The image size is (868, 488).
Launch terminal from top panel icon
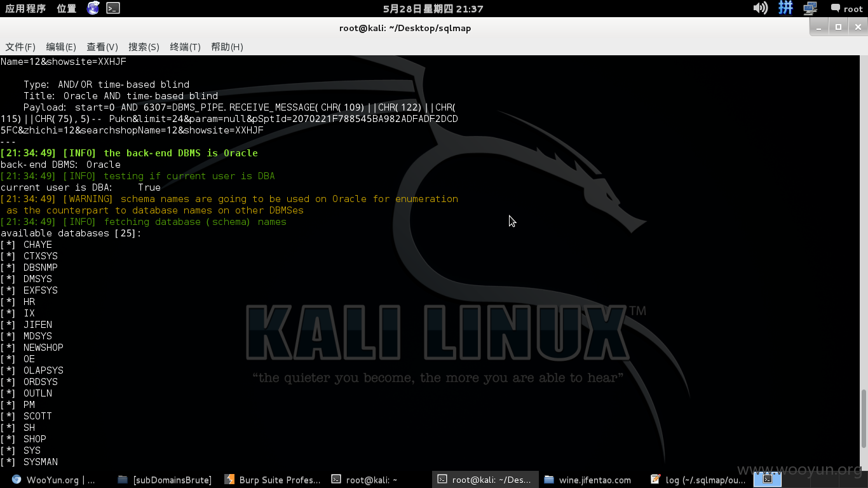[x=112, y=8]
